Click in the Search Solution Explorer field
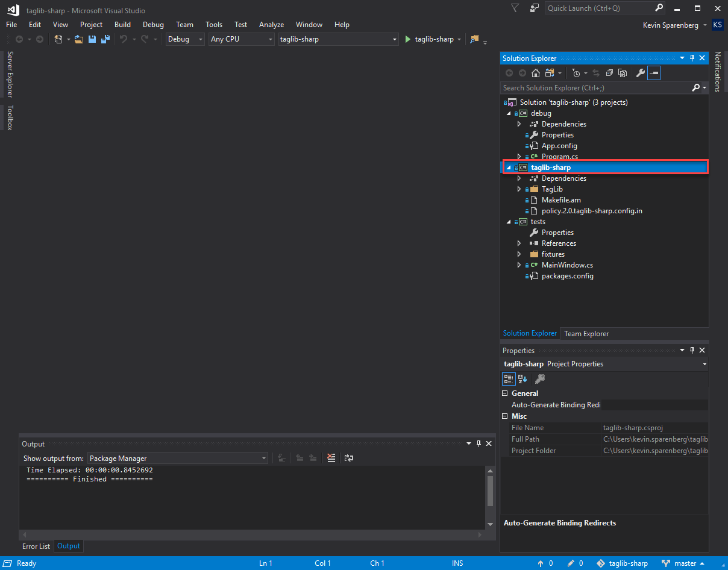The height and width of the screenshot is (570, 728). click(x=595, y=88)
